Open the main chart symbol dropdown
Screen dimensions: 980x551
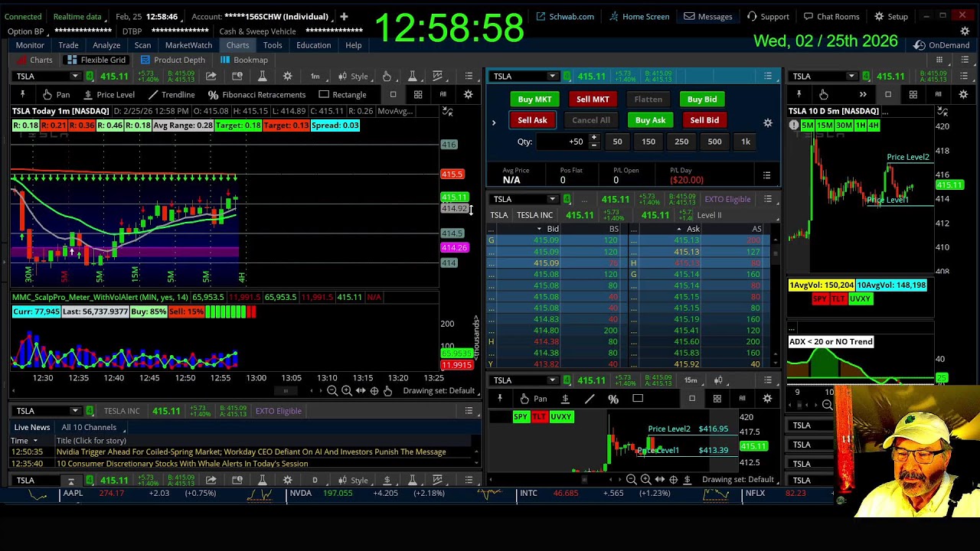coord(75,77)
